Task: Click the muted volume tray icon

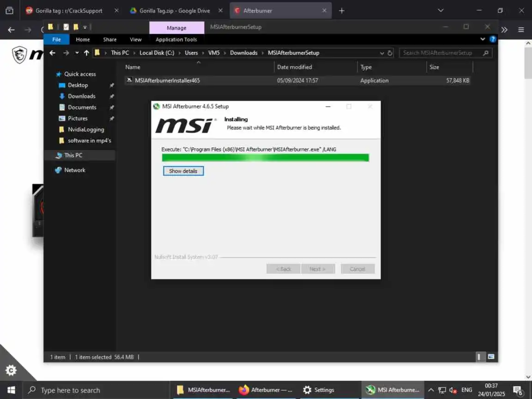Action: tap(453, 390)
